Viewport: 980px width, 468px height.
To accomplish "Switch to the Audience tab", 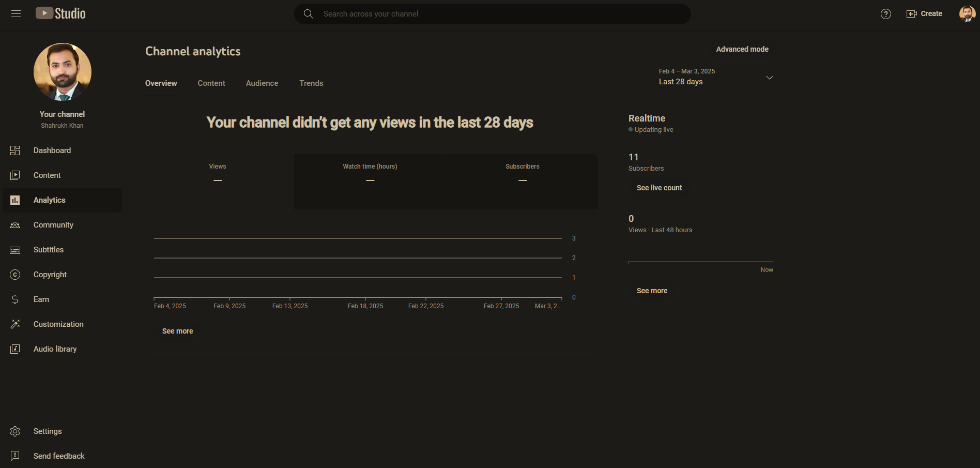I will point(262,83).
